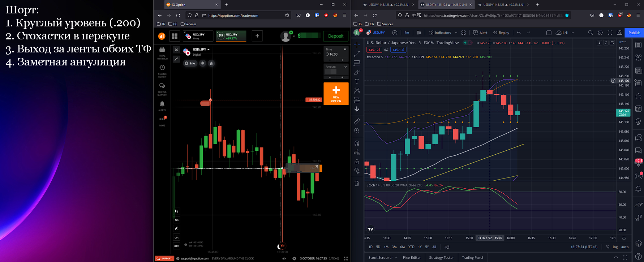Increase the expiration Time with plus
Screen dimensions: 644x262
click(x=342, y=60)
